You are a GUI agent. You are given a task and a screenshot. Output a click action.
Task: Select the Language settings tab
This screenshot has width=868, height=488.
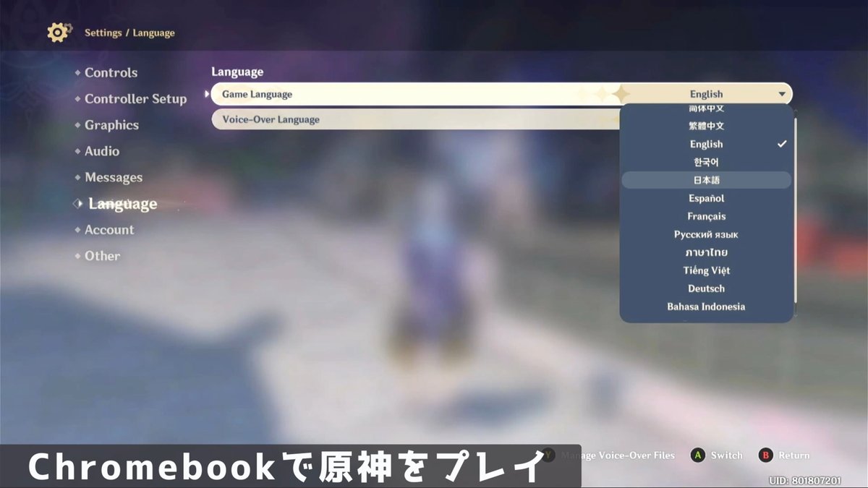pyautogui.click(x=122, y=205)
